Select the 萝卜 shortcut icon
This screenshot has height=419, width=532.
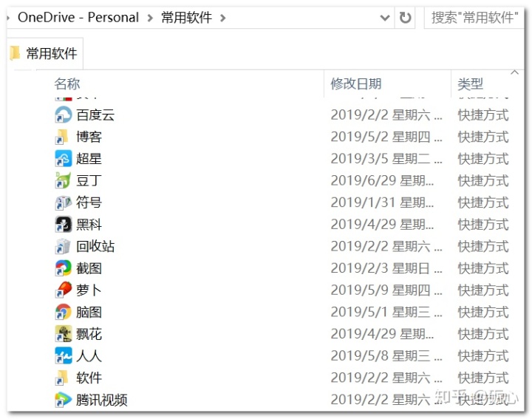(x=64, y=290)
